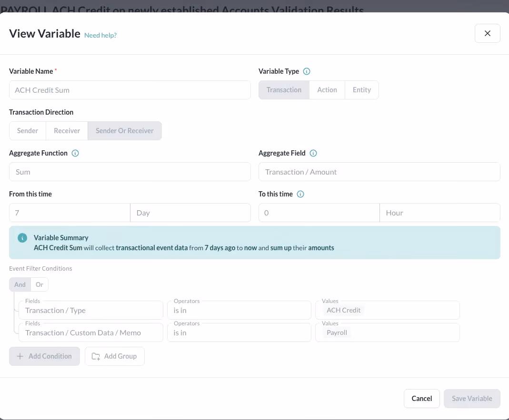Click the Event Filter Conditions label
The width and height of the screenshot is (509, 420).
pyautogui.click(x=40, y=269)
